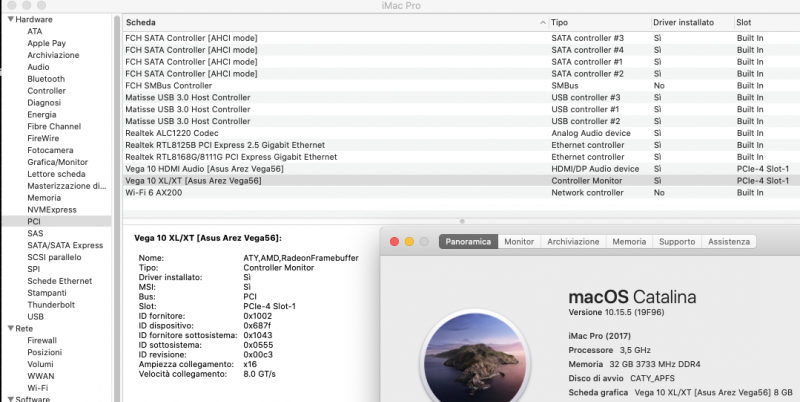Open Grafica/Monitor entry
800x402 pixels.
pos(58,162)
